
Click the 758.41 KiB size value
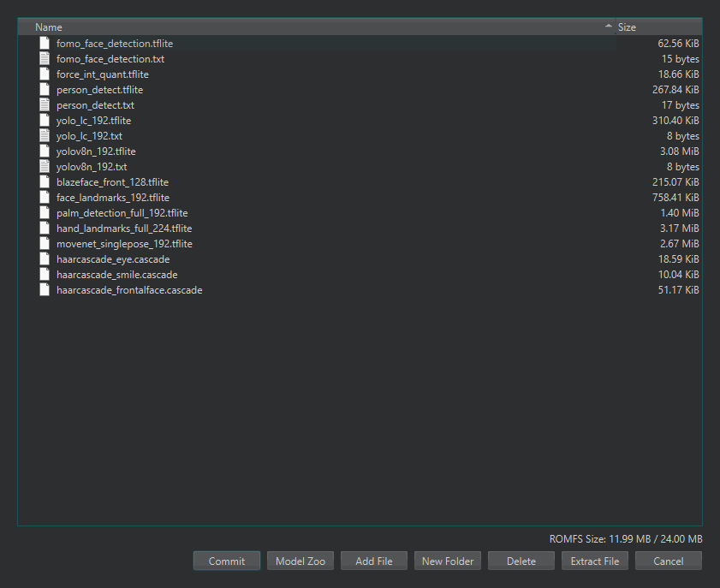click(675, 198)
